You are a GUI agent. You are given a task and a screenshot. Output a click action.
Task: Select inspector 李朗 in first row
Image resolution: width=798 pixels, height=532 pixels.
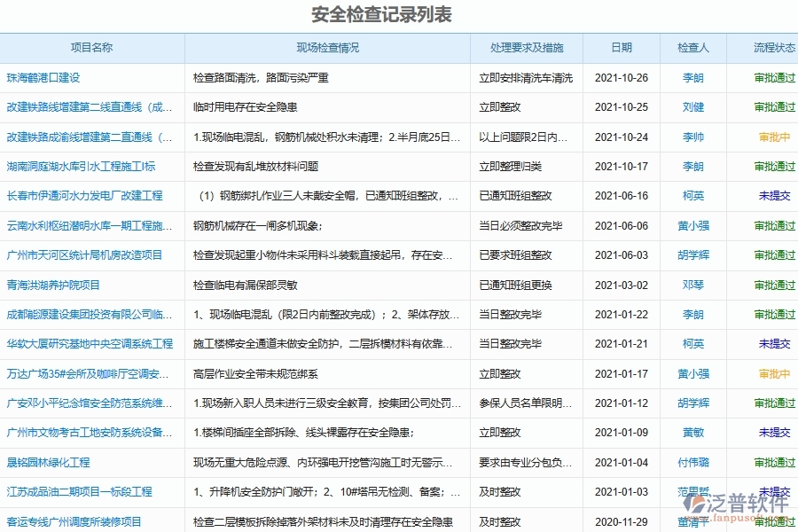coord(692,77)
